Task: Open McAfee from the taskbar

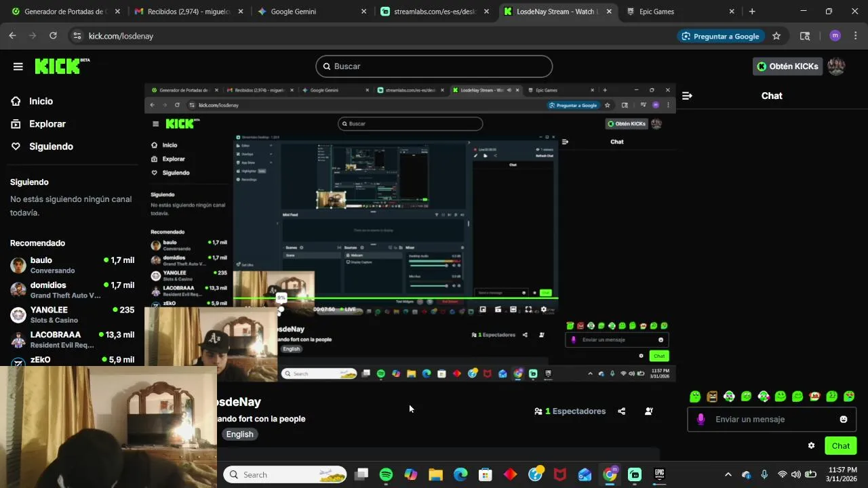Action: coord(560,474)
